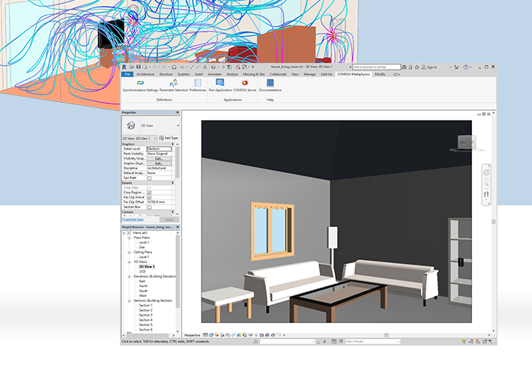Click the Open folder icon in the quick access toolbar
The height and width of the screenshot is (392, 532).
[x=132, y=67]
